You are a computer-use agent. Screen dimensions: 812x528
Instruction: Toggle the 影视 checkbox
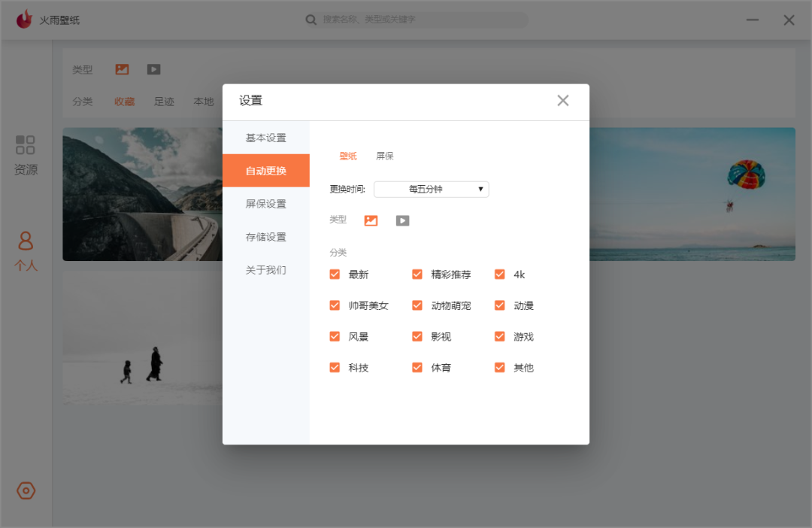(417, 336)
